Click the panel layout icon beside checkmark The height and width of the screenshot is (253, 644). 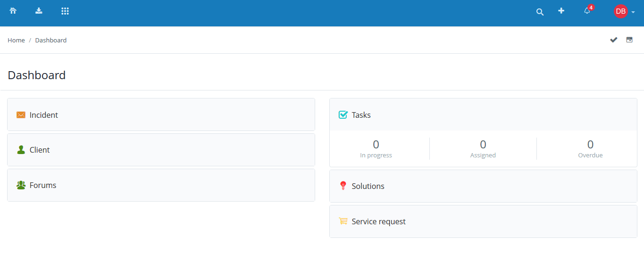(x=629, y=40)
